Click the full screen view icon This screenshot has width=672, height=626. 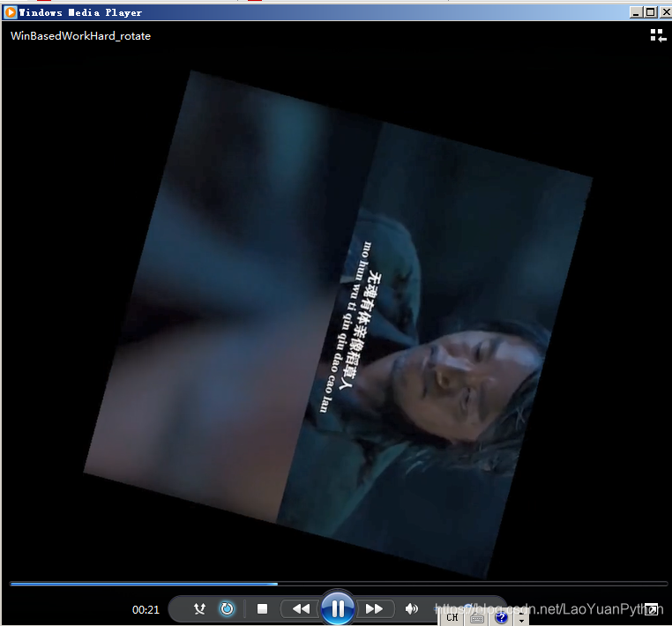(x=652, y=609)
